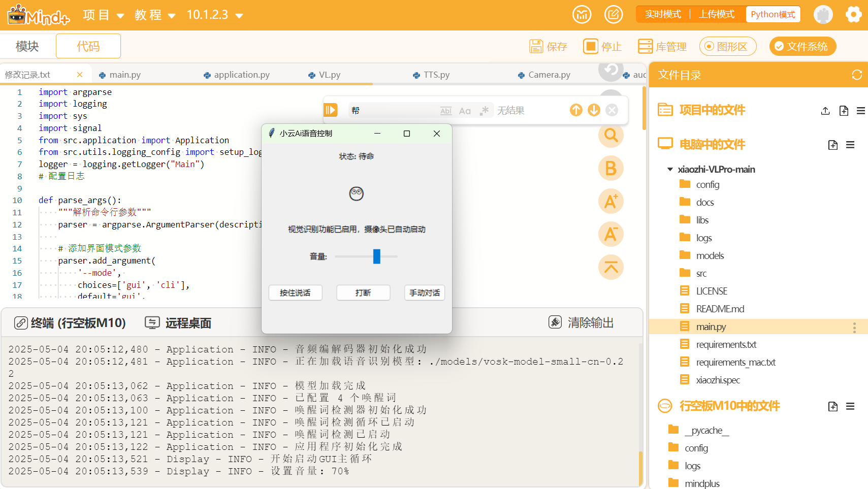This screenshot has width=868, height=489.
Task: Click new file icon beside 行空板M10中的文件
Action: click(x=833, y=406)
